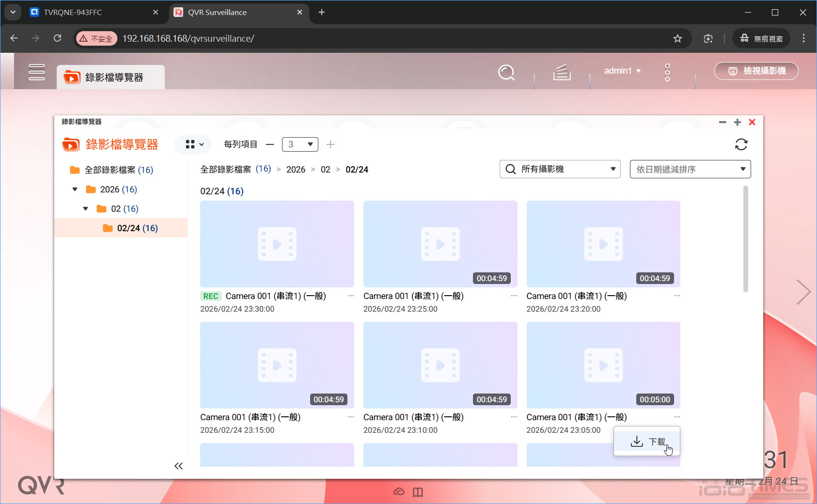Open the search function in the top bar
Image resolution: width=817 pixels, height=504 pixels.
click(x=506, y=72)
